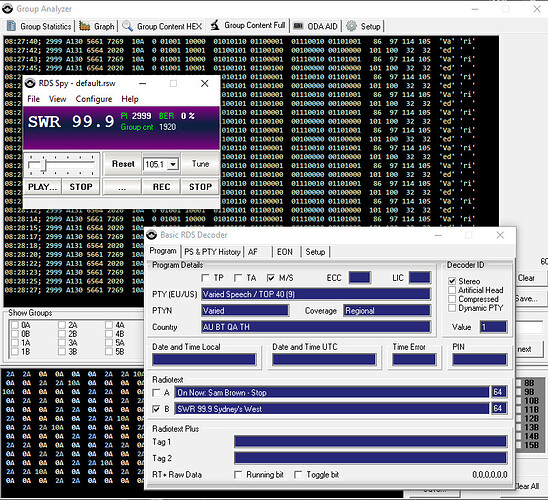Screen dimensions: 548x500
Task: Click the Decoder ID Value field
Action: pos(493,327)
